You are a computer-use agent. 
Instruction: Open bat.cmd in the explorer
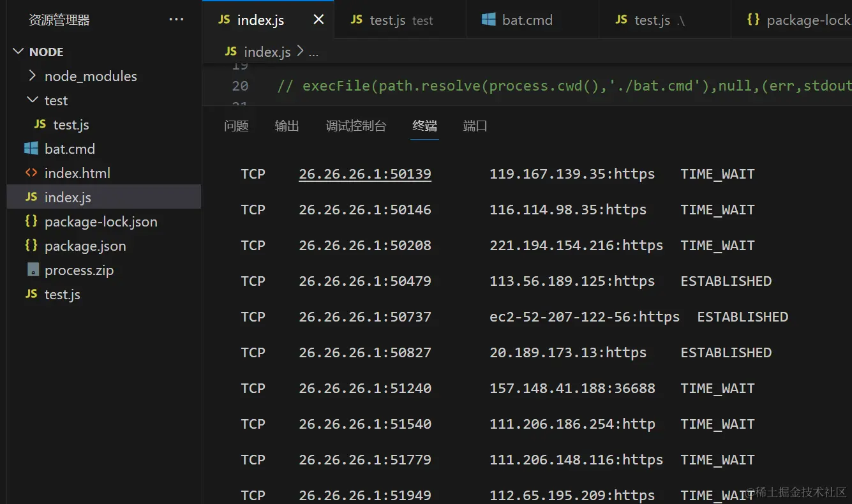[70, 149]
